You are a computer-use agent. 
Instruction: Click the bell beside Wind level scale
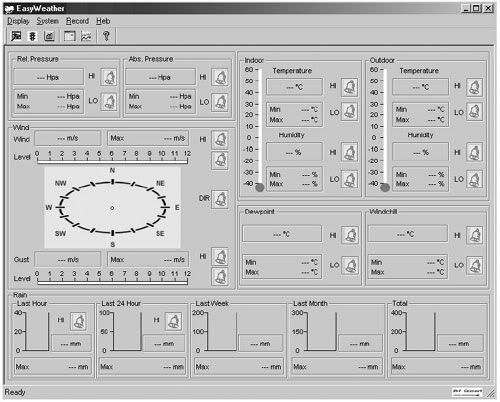[x=220, y=160]
